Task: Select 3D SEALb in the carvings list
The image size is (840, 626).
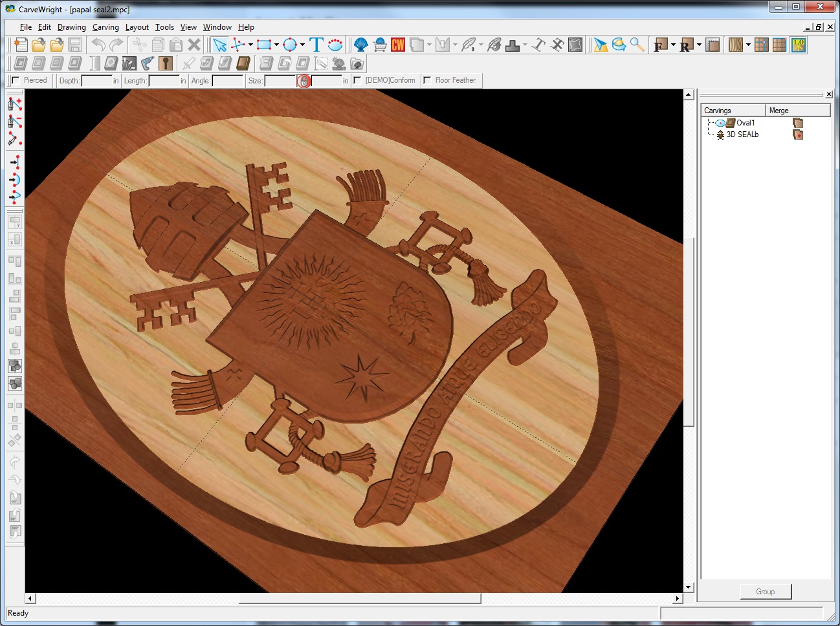Action: [742, 135]
